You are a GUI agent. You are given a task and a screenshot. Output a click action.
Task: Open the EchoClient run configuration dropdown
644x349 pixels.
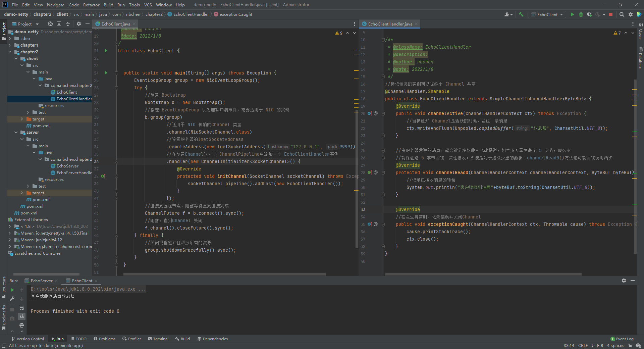pyautogui.click(x=547, y=14)
